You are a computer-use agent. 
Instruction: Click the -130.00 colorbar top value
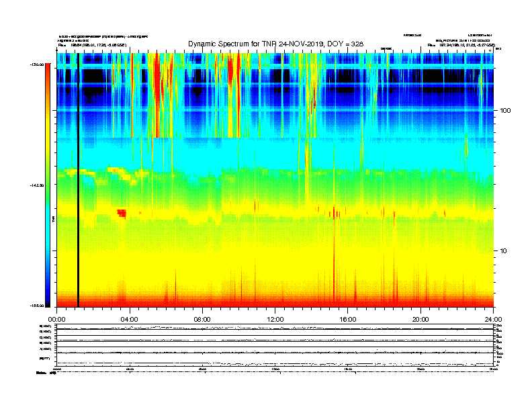point(37,64)
